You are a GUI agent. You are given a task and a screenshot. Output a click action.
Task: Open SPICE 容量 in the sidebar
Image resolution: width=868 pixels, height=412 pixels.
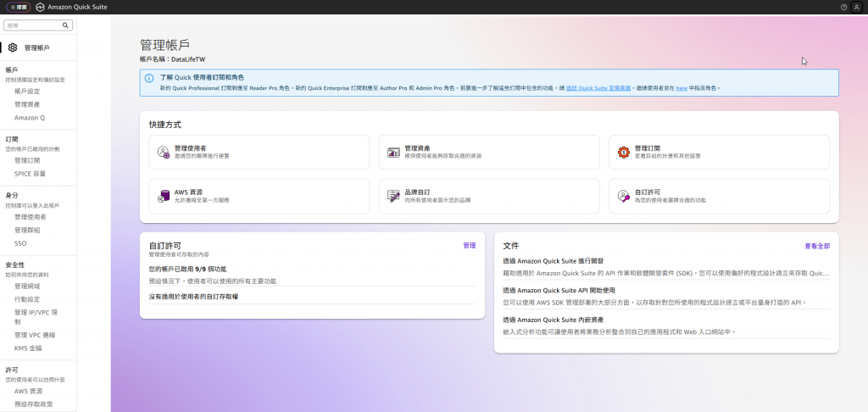pos(31,174)
